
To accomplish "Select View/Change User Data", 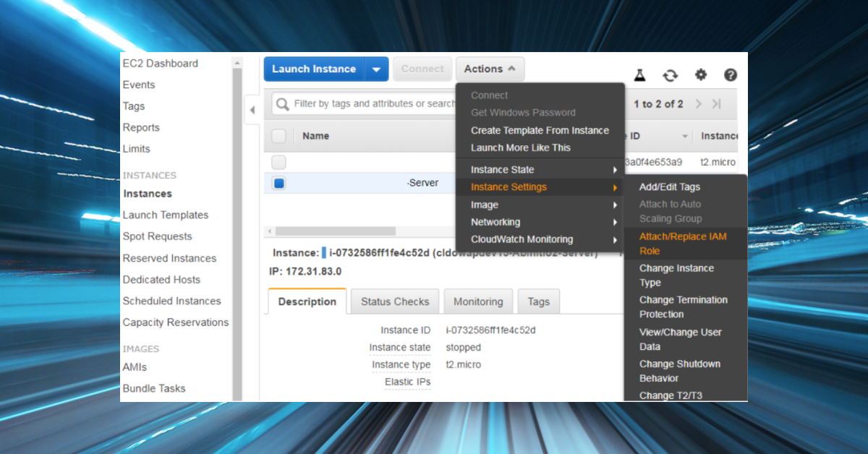I will [681, 339].
